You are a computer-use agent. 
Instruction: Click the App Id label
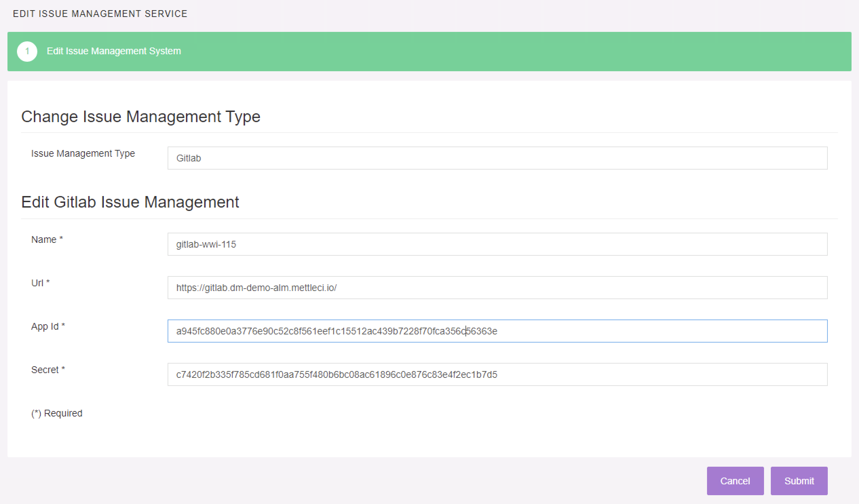click(x=48, y=327)
